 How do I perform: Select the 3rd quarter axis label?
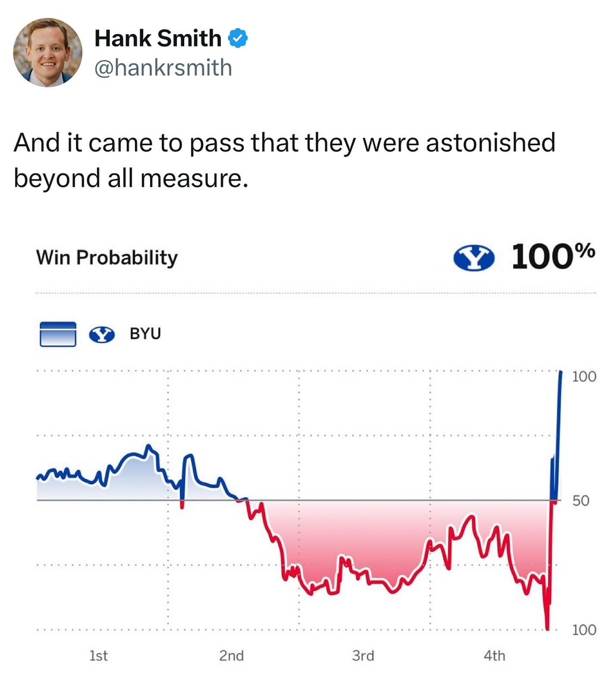coord(363,656)
